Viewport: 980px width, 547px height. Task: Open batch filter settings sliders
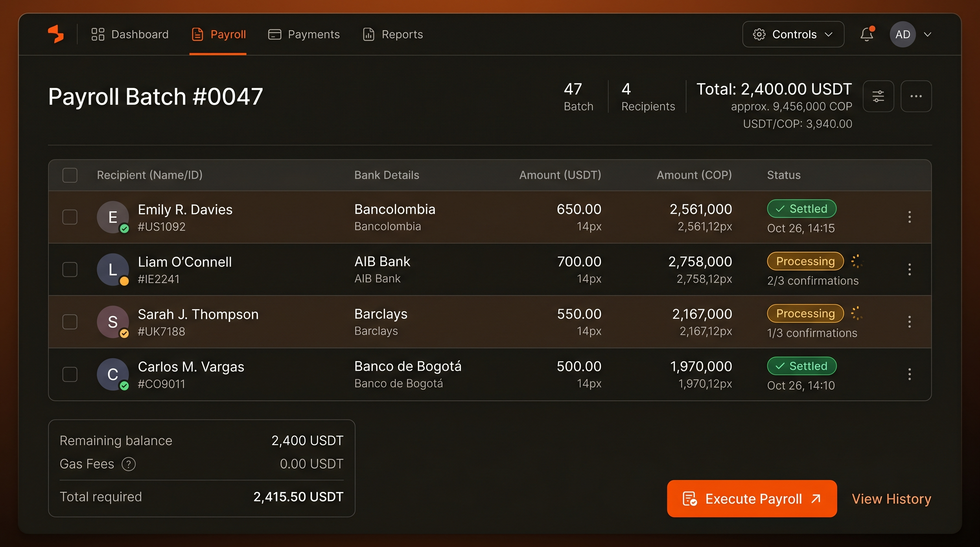879,96
